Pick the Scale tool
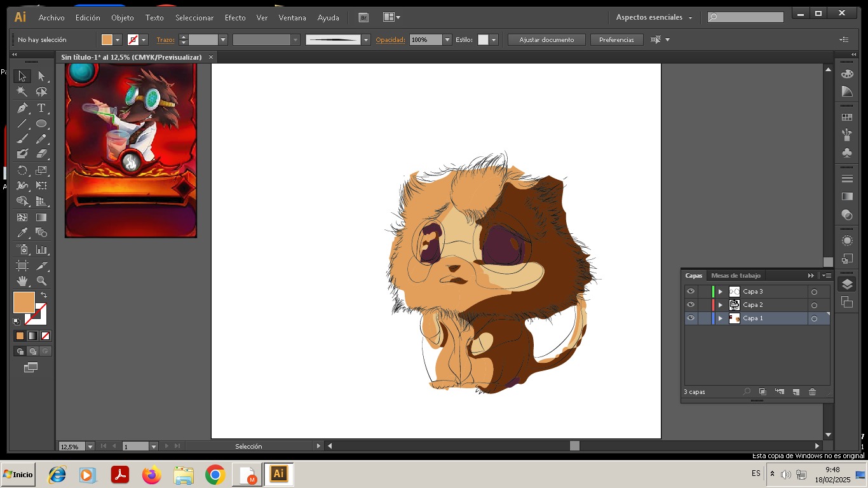This screenshot has height=488, width=868. coord(41,170)
